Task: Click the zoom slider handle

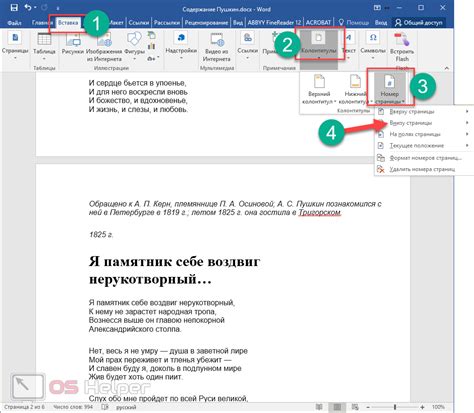Action: click(x=395, y=407)
